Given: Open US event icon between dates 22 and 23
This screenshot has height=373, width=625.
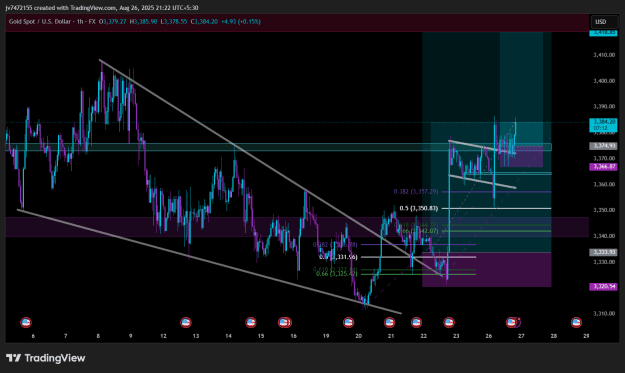Looking at the screenshot, I should pos(449,322).
